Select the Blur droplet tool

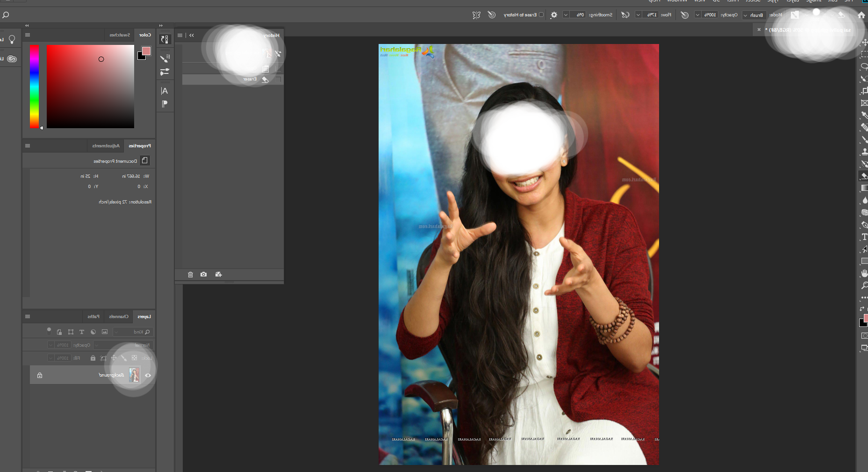pos(864,200)
